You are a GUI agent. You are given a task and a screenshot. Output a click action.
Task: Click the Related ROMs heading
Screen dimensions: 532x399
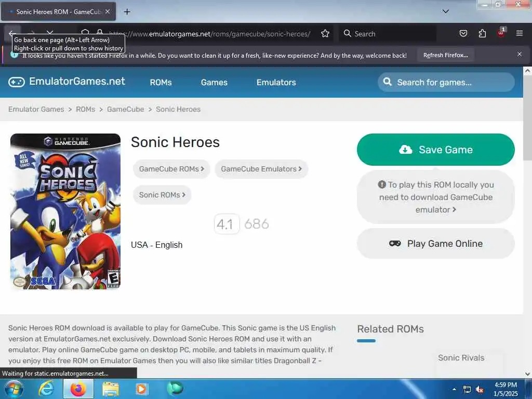(390, 329)
